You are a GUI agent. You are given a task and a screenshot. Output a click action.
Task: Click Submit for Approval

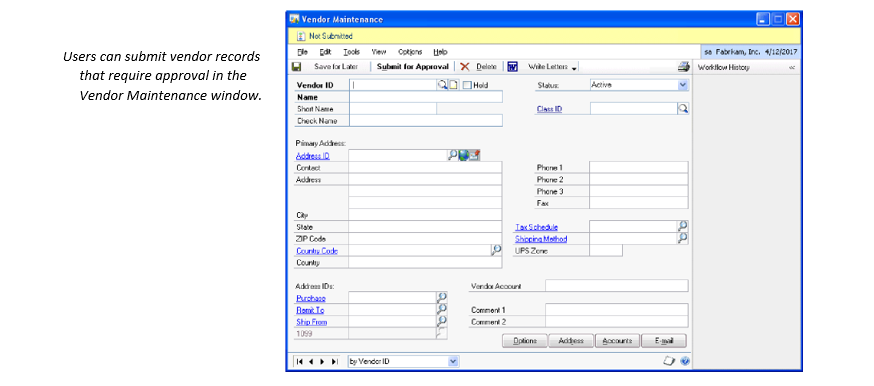[413, 67]
